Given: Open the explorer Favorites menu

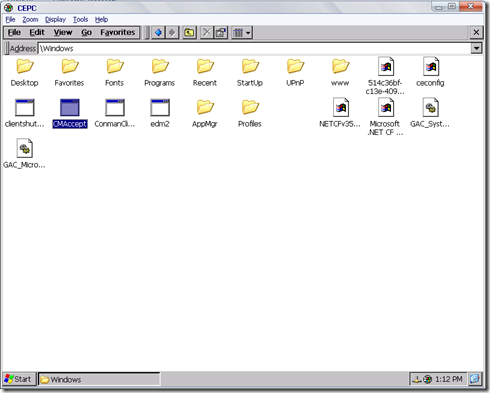Looking at the screenshot, I should pos(118,32).
